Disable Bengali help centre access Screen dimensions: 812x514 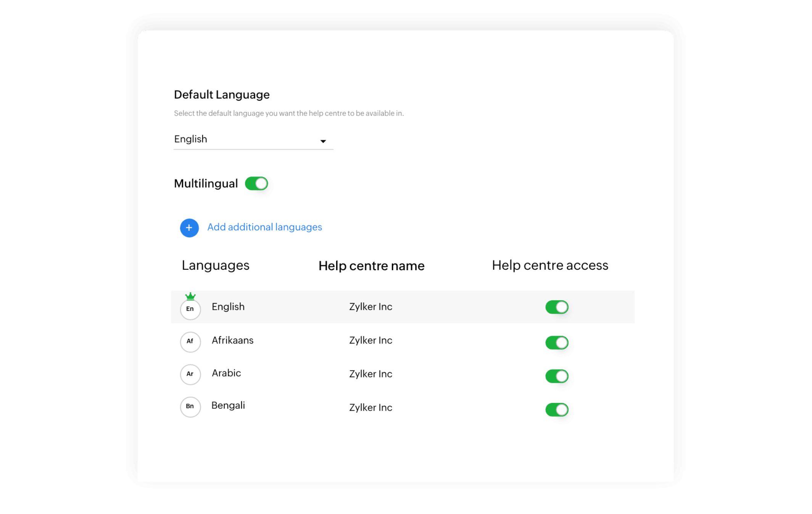[x=557, y=409]
